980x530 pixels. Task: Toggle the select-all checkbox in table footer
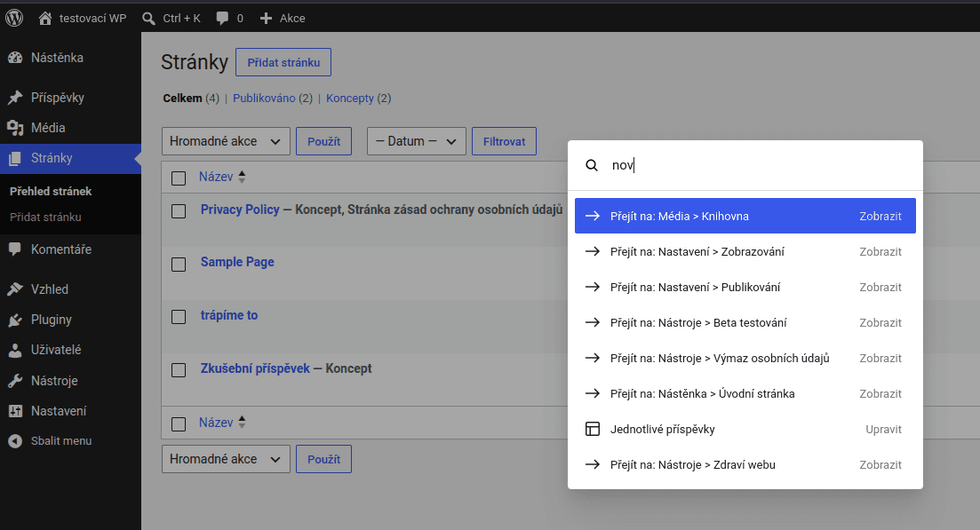[179, 423]
